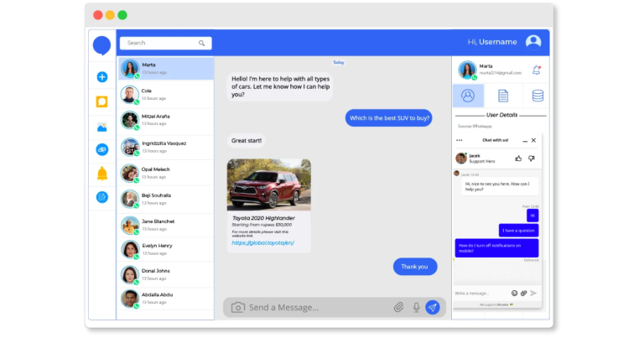Click the send arrow in widget input

pyautogui.click(x=533, y=293)
